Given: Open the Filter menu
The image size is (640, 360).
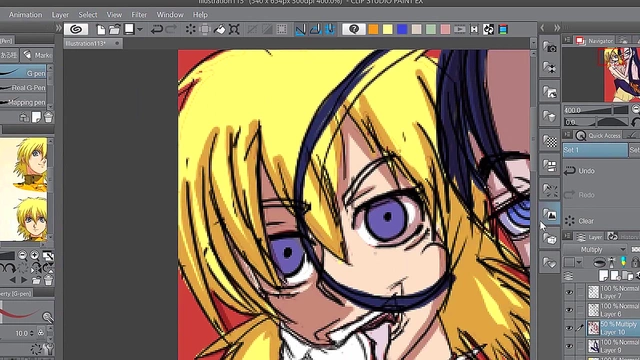Looking at the screenshot, I should tap(139, 15).
